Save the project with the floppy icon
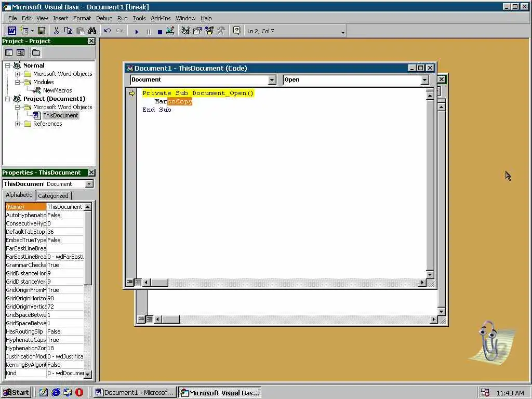The width and height of the screenshot is (532, 399). coord(42,31)
